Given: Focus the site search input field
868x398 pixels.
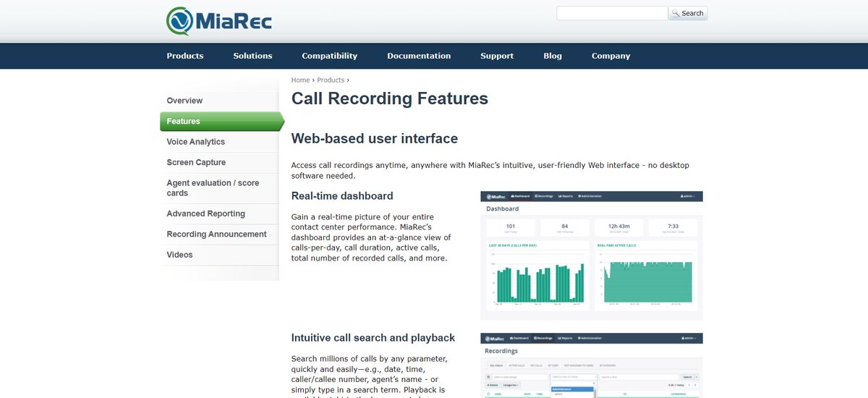Looking at the screenshot, I should (612, 13).
